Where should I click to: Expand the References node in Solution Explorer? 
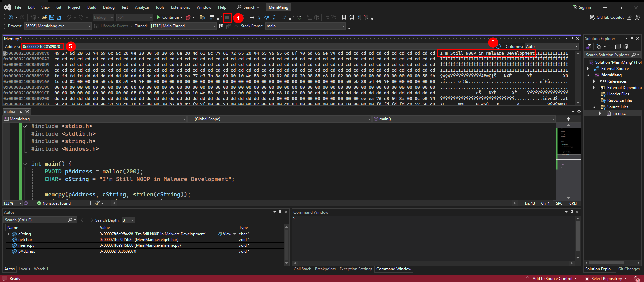[594, 81]
